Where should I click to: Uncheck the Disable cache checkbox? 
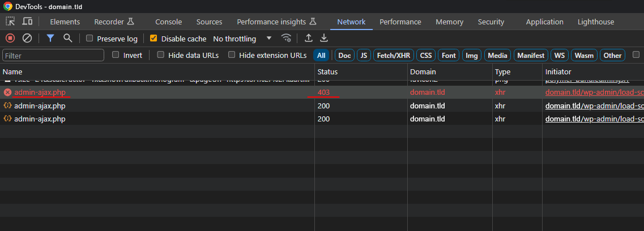coord(153,39)
